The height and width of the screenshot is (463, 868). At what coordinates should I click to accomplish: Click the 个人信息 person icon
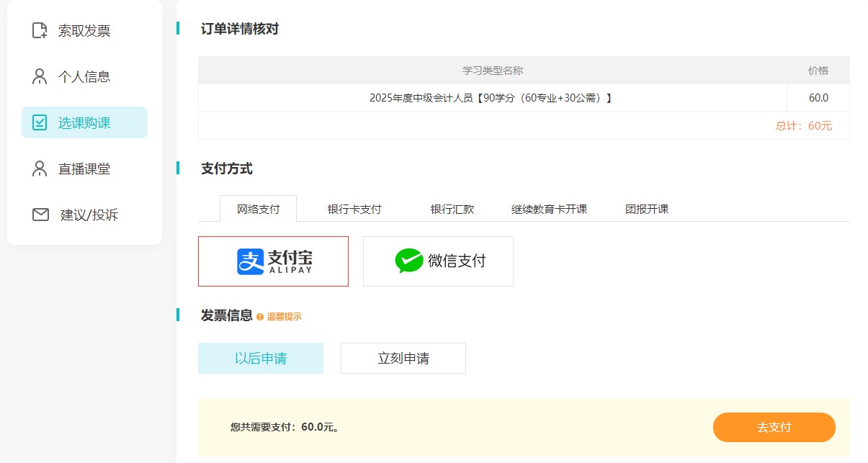(x=40, y=76)
